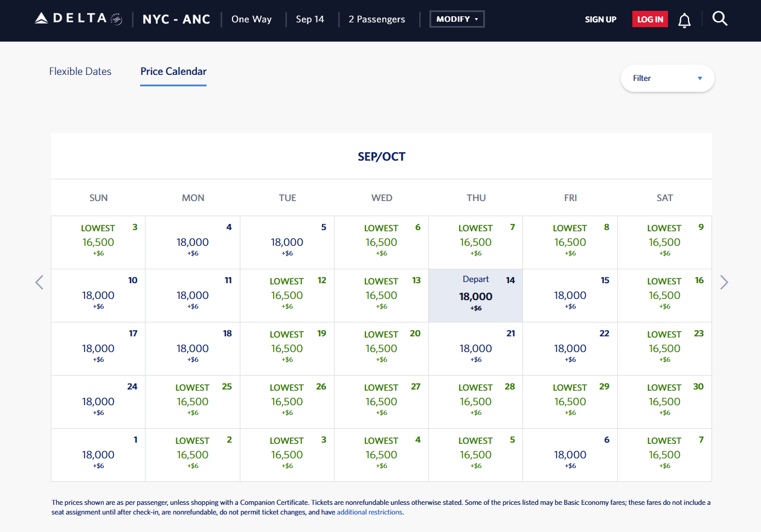Select September 17 fare cell

point(98,349)
